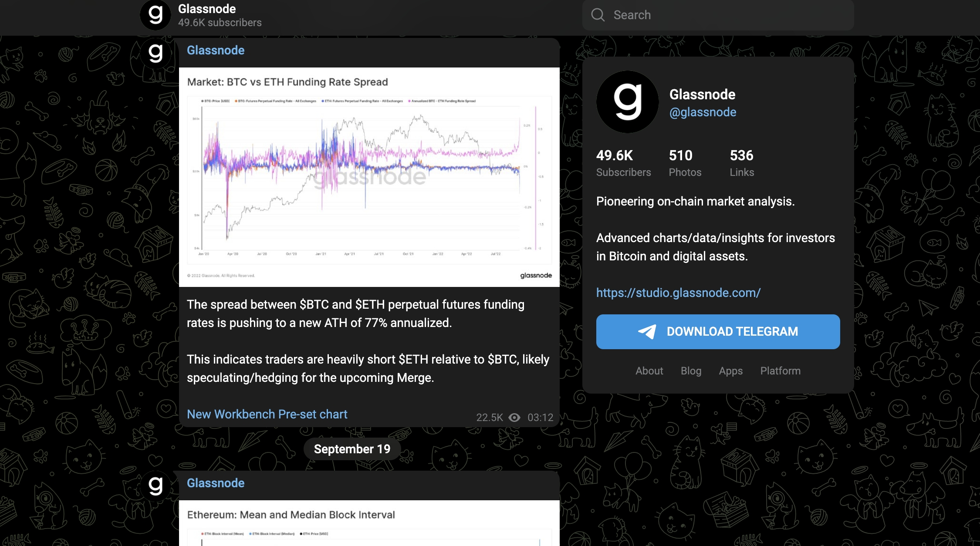Click the 22.5K views count

(490, 418)
